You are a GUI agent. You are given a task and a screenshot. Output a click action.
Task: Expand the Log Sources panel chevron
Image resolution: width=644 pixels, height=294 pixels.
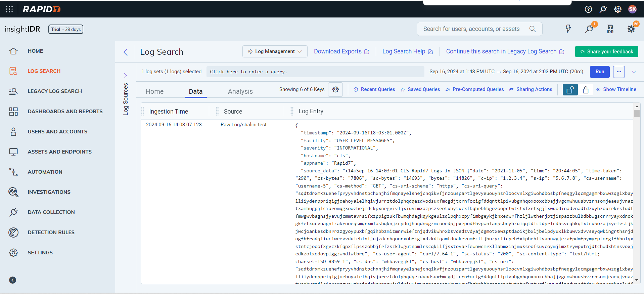pyautogui.click(x=126, y=76)
